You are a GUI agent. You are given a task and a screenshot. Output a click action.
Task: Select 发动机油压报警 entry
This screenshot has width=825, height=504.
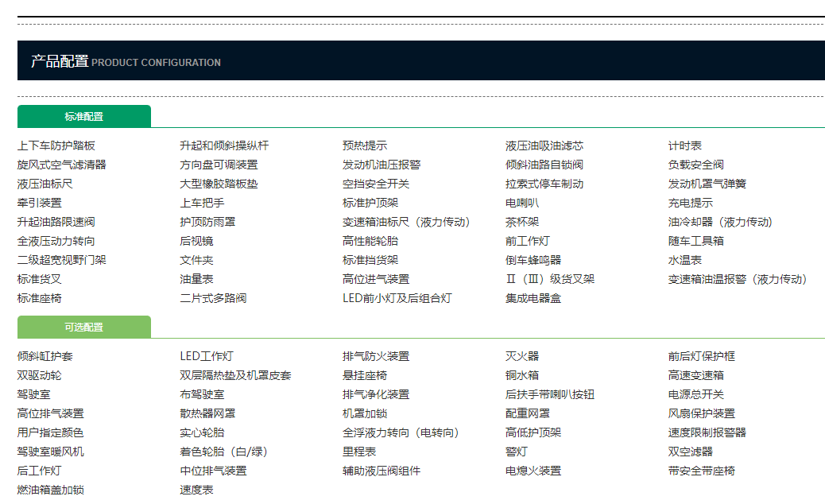tap(382, 165)
